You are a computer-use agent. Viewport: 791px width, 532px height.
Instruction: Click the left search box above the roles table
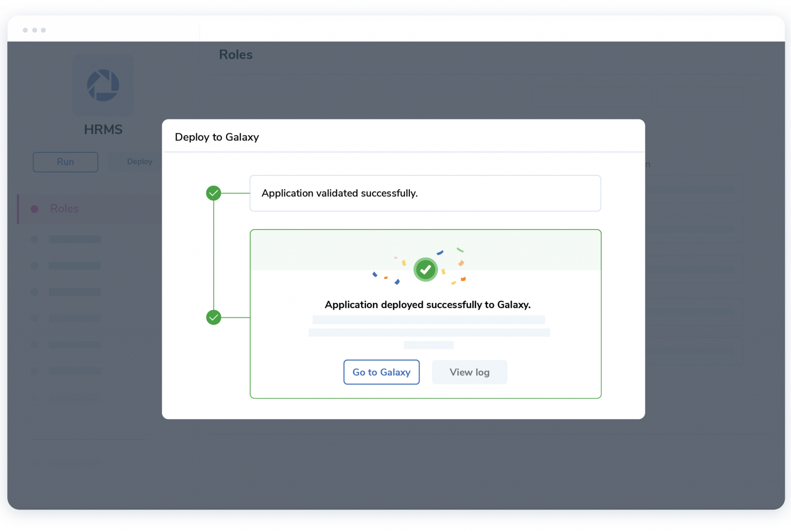591,96
